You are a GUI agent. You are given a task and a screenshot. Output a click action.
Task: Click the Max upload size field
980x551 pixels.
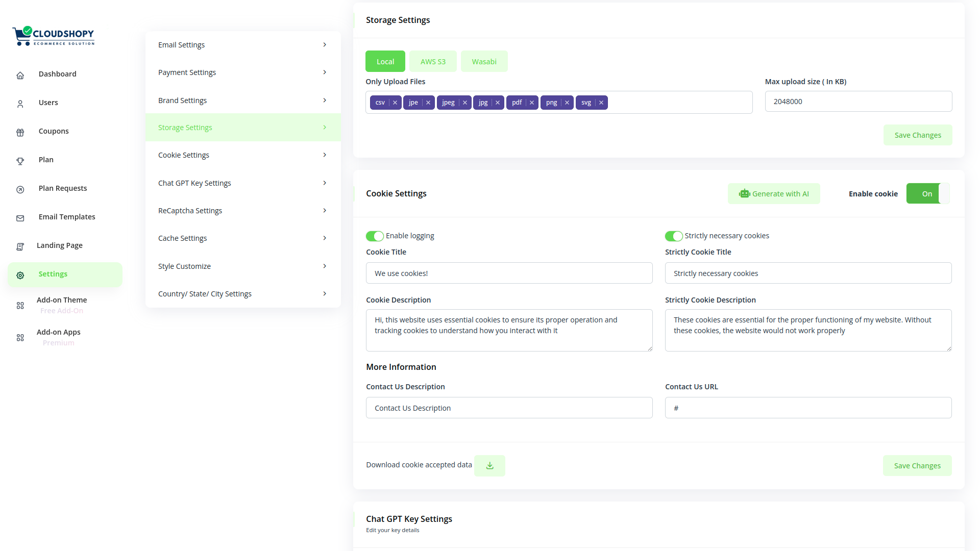click(x=858, y=102)
